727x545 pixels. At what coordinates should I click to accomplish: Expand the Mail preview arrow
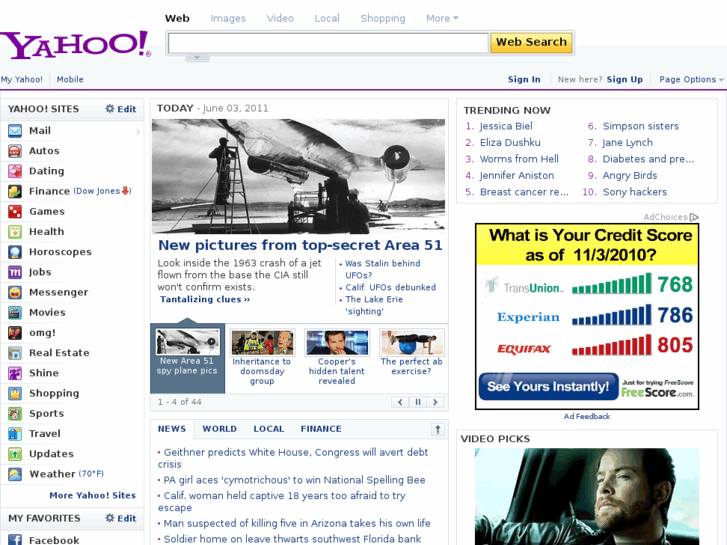pos(138,132)
